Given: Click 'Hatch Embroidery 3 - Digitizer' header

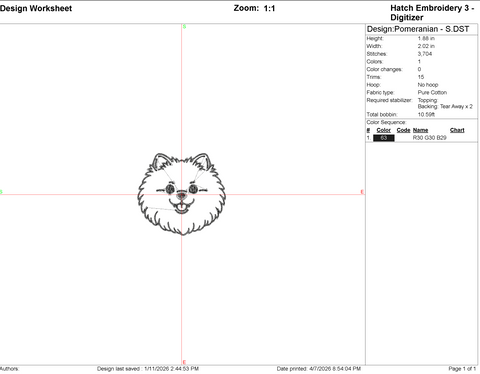Looking at the screenshot, I should (x=432, y=13).
